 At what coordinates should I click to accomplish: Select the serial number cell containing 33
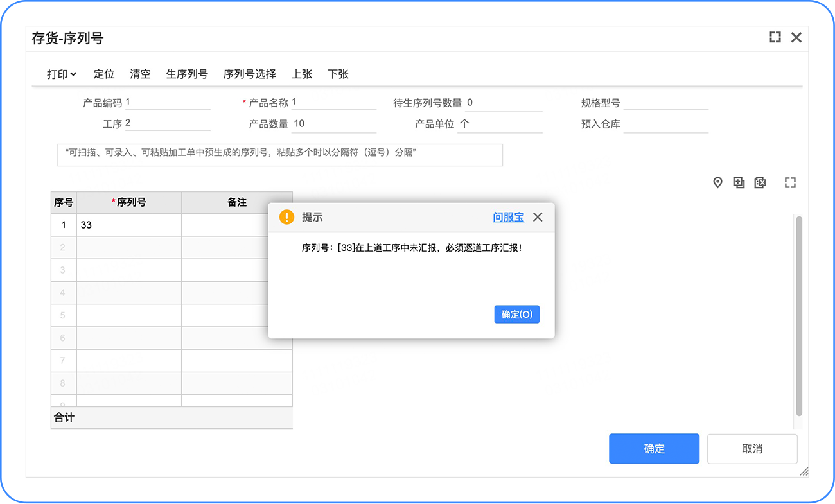click(129, 225)
